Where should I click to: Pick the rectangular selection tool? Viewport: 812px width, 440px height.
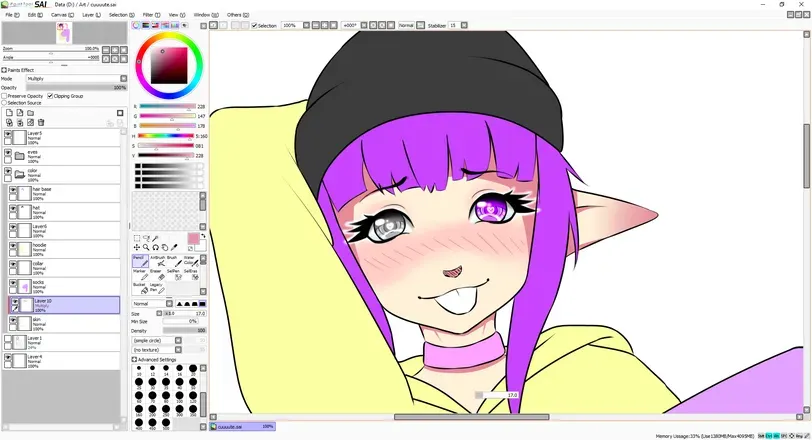point(137,238)
